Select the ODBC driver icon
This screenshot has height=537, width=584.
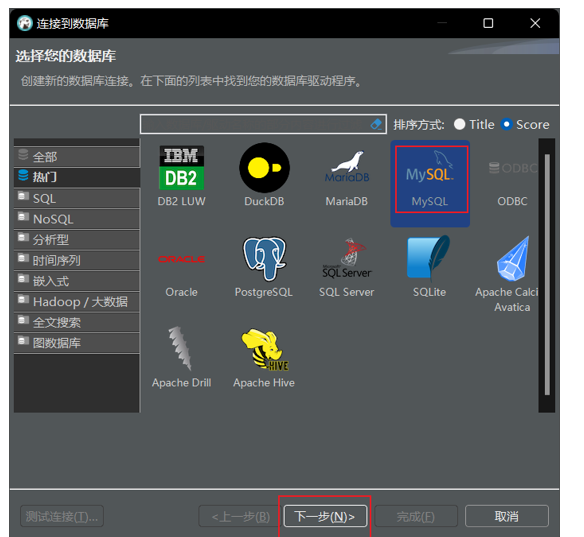point(513,168)
